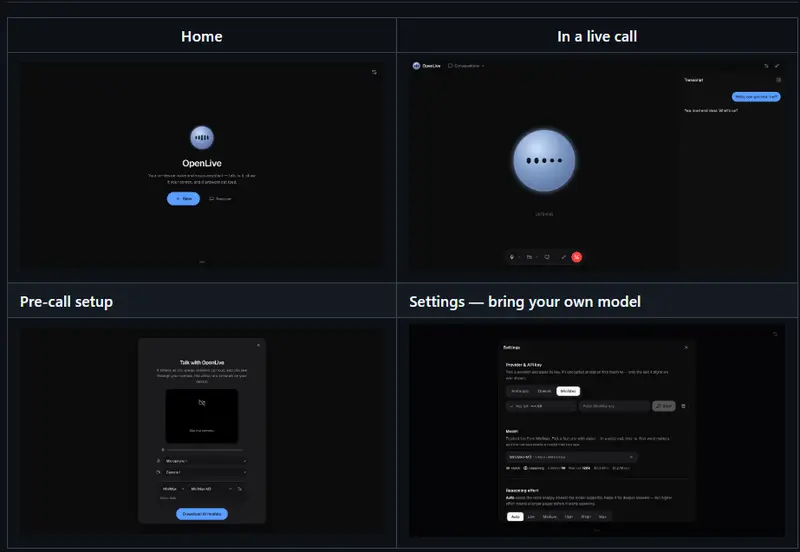Toggle the camera icon in call toolbar

pyautogui.click(x=529, y=257)
